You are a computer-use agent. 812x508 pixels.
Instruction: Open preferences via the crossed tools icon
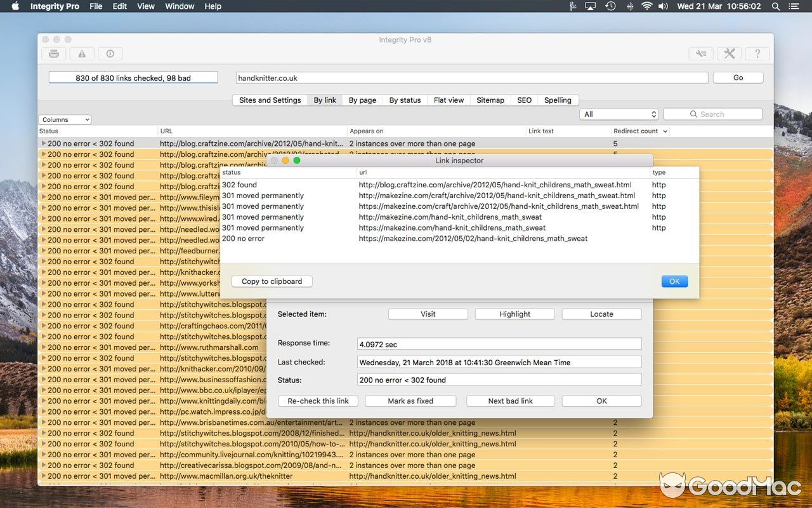(729, 53)
